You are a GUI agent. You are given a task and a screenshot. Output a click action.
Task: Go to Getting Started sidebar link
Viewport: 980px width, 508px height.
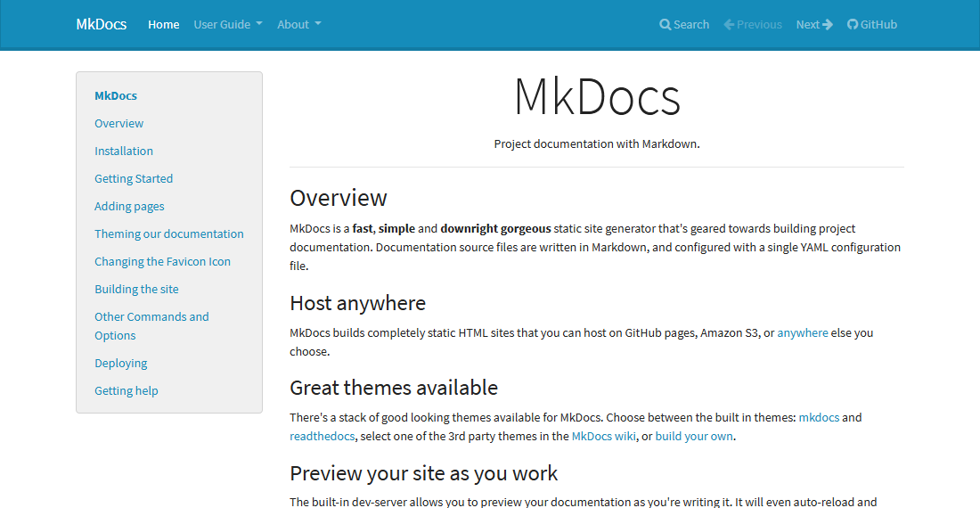click(x=134, y=179)
